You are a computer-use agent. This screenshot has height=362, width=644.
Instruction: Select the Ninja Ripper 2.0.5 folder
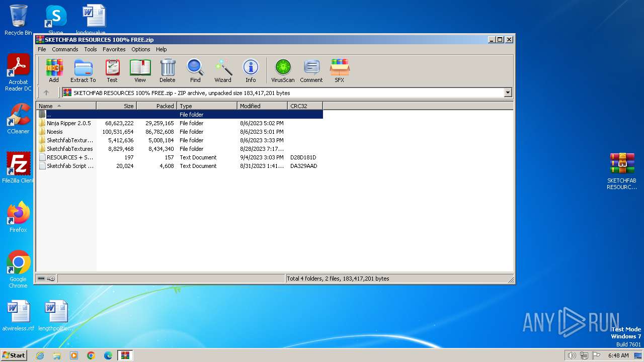180,123
